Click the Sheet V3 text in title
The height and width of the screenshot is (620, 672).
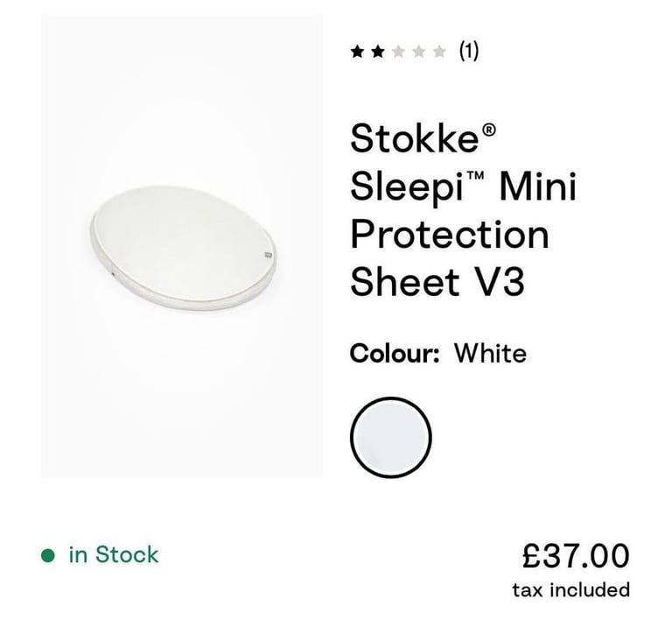437,282
